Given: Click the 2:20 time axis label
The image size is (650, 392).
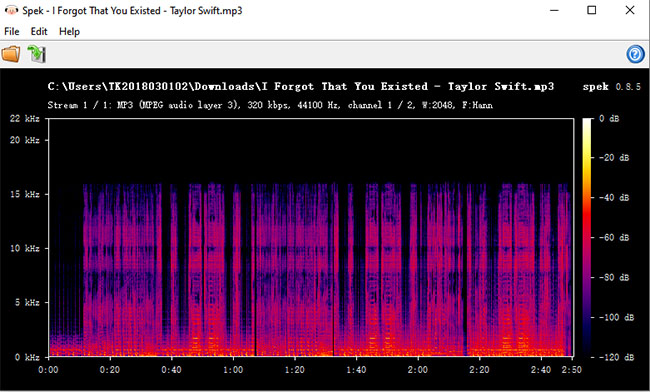Looking at the screenshot, I should pos(479,370).
